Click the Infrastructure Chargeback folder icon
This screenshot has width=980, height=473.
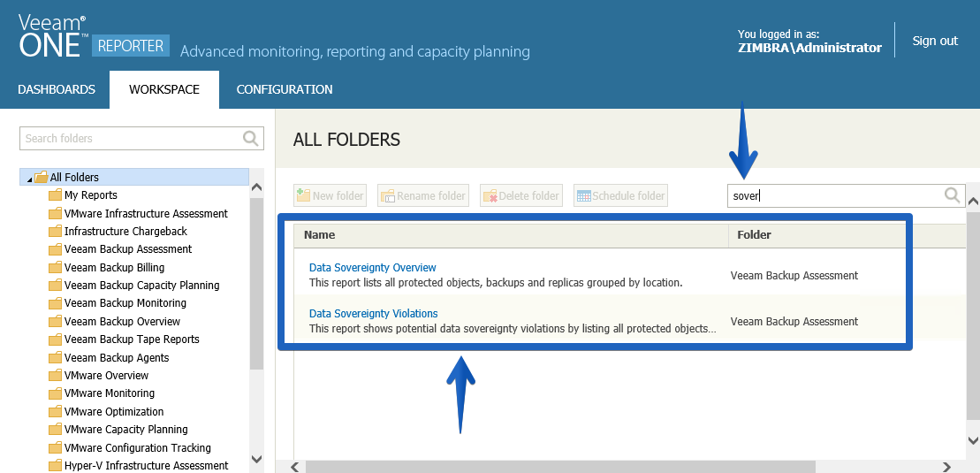coord(55,232)
